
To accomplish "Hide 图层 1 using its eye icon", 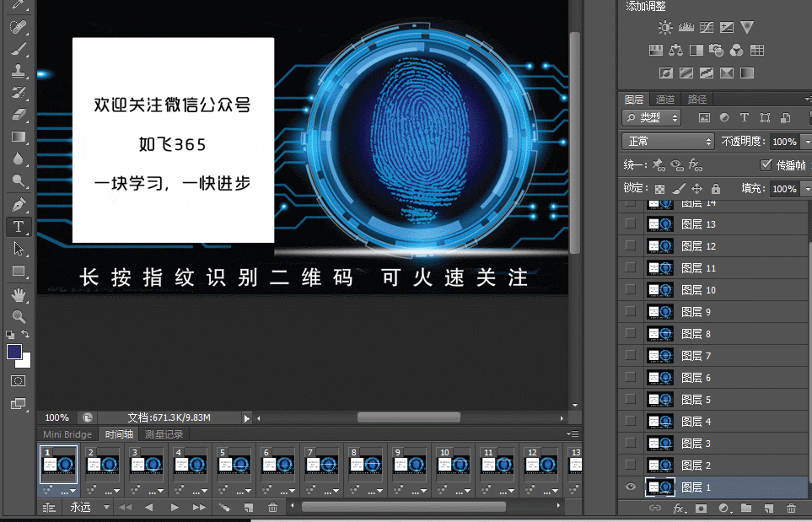I will 630,487.
